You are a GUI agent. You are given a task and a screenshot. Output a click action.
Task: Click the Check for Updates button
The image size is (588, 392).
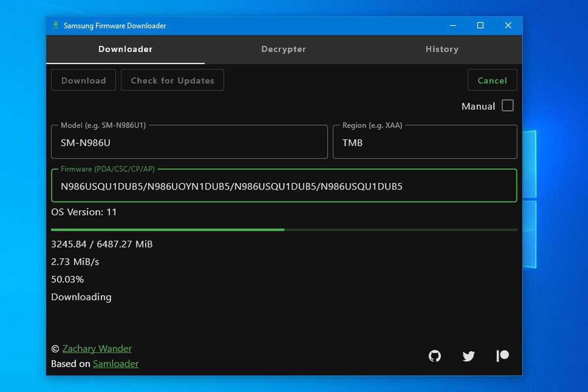(172, 80)
